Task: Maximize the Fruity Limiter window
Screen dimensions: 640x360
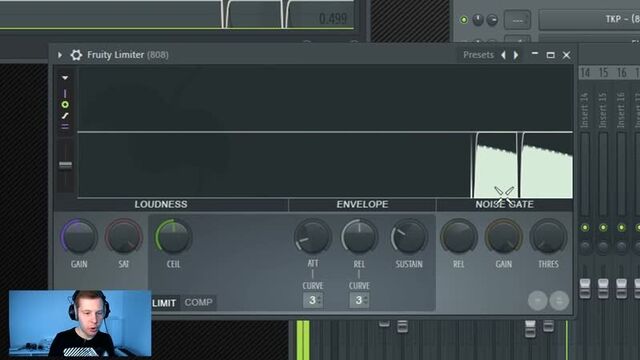Action: (550, 55)
